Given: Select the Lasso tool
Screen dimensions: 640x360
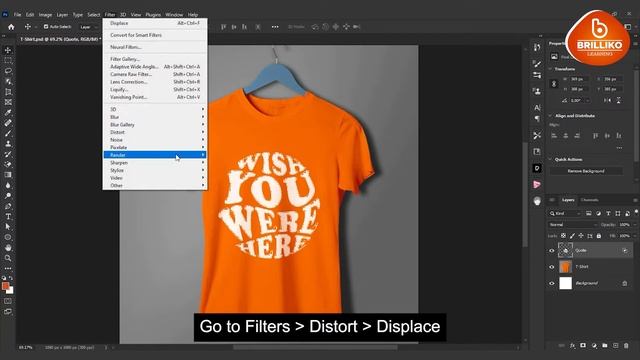Looking at the screenshot, I should click(x=8, y=71).
